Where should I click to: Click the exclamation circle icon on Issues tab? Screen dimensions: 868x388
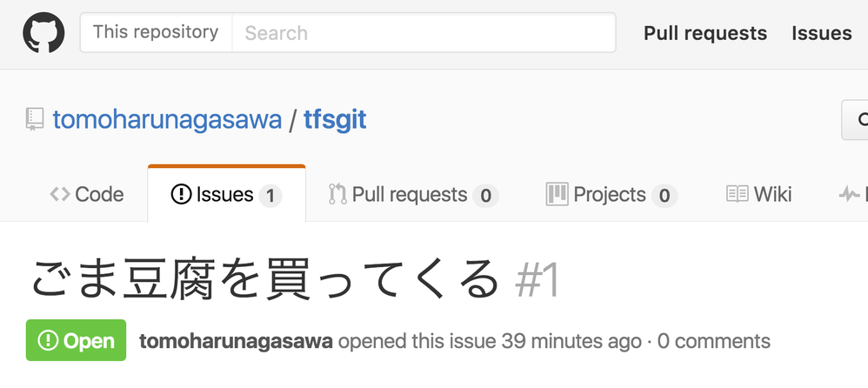pos(181,194)
